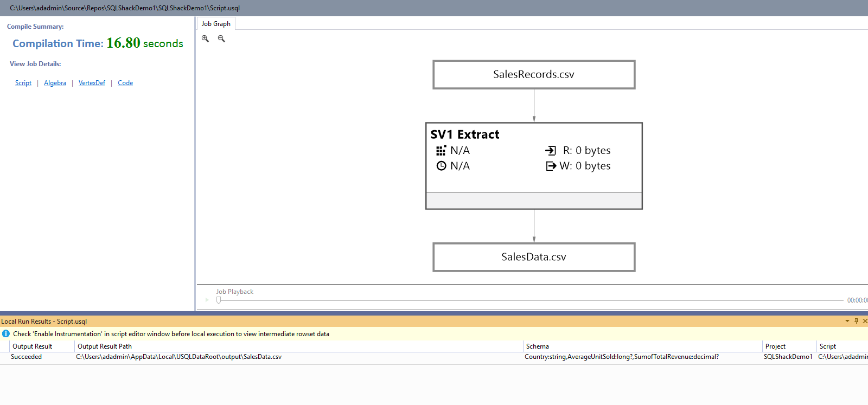Viewport: 868px width, 405px height.
Task: Click the write bytes arrow icon in SV1 Extract
Action: 551,166
